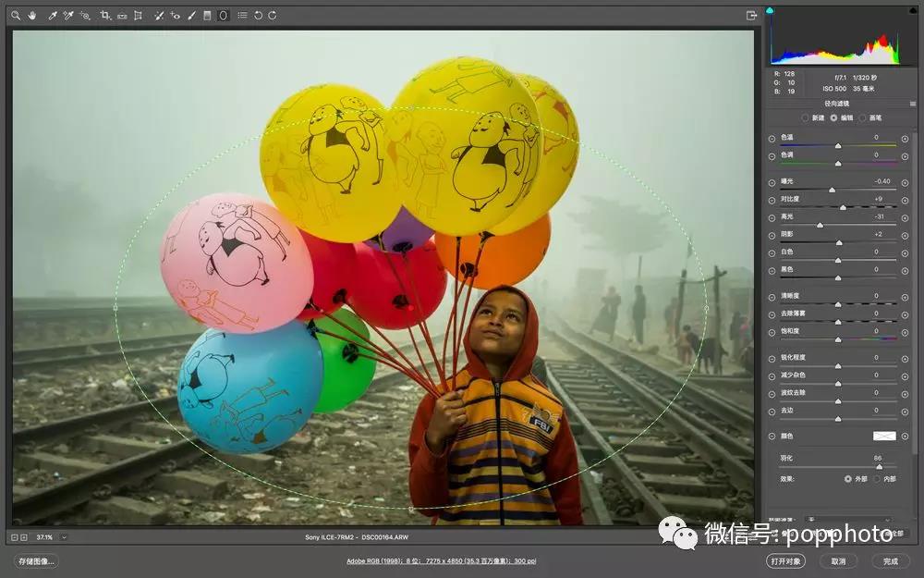Toggle full screen mode icon
Image resolution: width=924 pixels, height=578 pixels.
(751, 16)
